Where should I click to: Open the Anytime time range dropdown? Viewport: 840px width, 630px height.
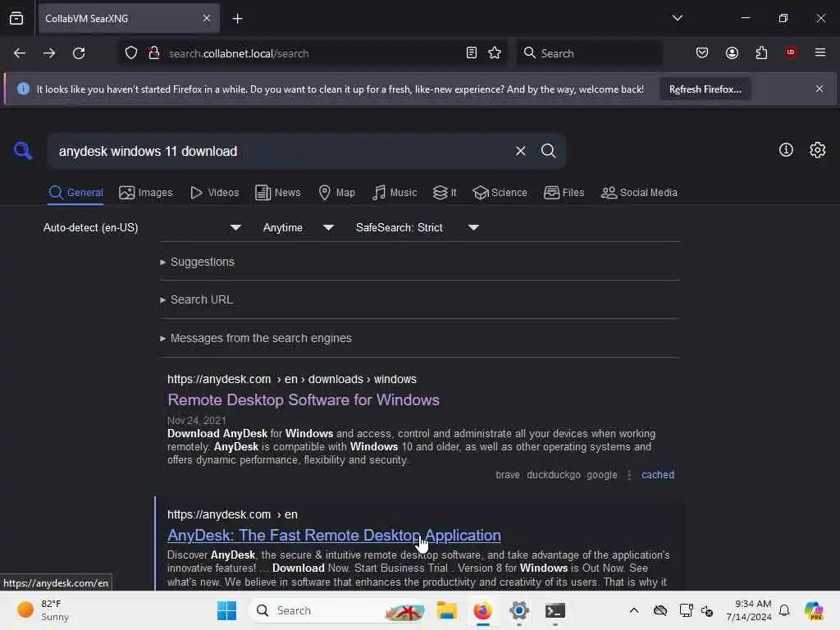299,228
